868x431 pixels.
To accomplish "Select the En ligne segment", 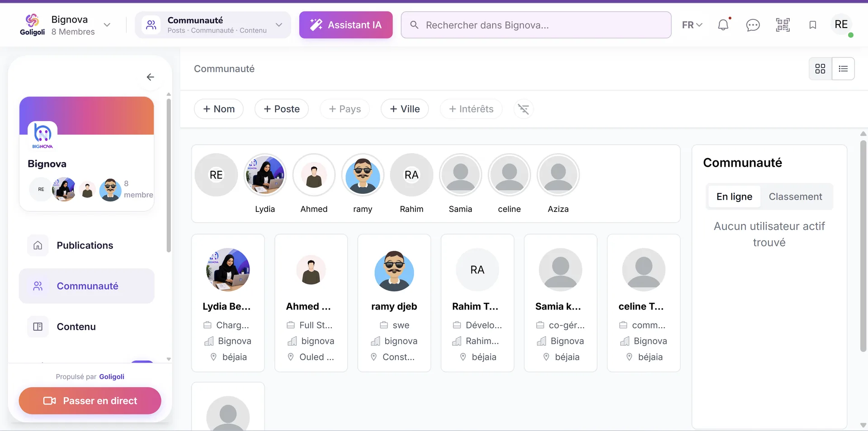I will (x=734, y=197).
